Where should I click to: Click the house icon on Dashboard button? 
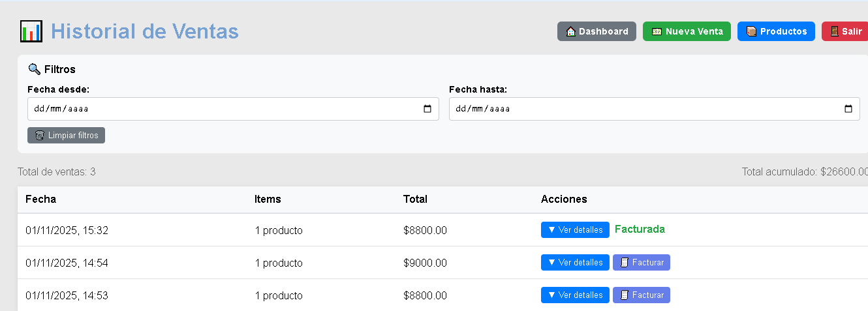pos(570,31)
